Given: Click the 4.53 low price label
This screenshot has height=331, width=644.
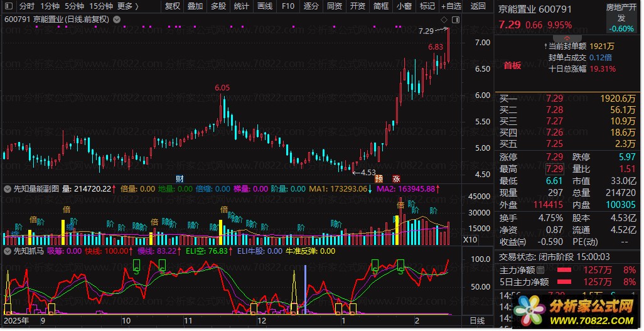Looking at the screenshot, I should point(368,172).
